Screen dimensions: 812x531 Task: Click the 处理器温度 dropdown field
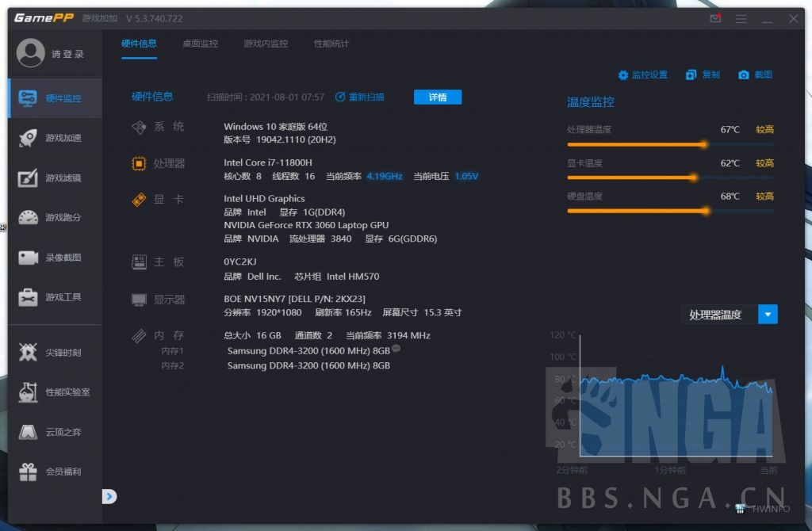point(730,314)
